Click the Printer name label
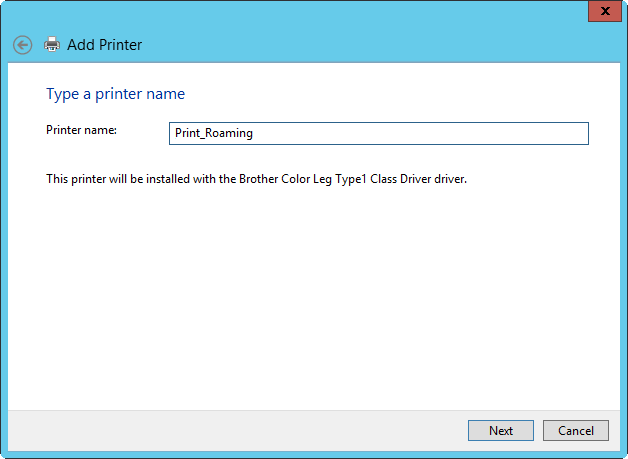This screenshot has width=628, height=459. coord(82,130)
